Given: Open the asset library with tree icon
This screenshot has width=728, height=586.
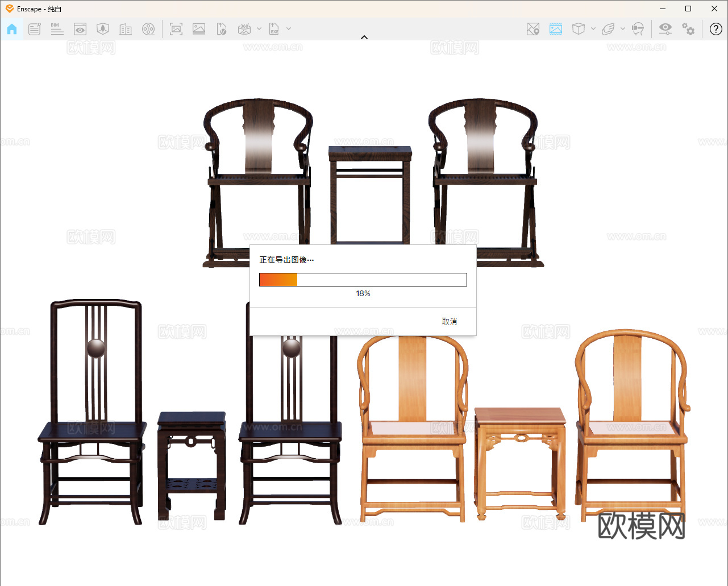Looking at the screenshot, I should [x=103, y=29].
